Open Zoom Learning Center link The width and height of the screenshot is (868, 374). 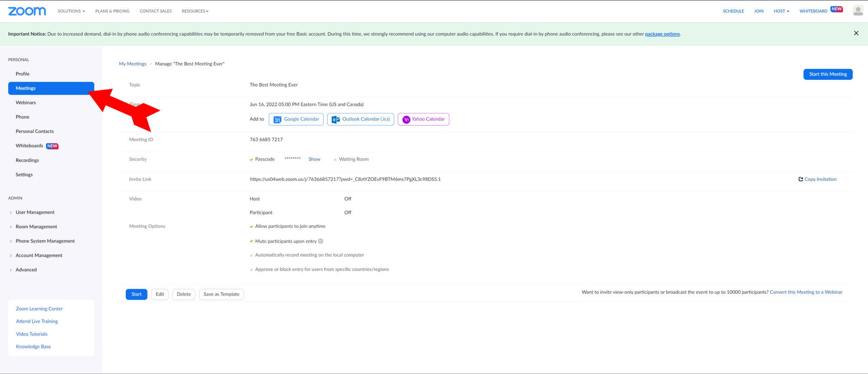(39, 309)
